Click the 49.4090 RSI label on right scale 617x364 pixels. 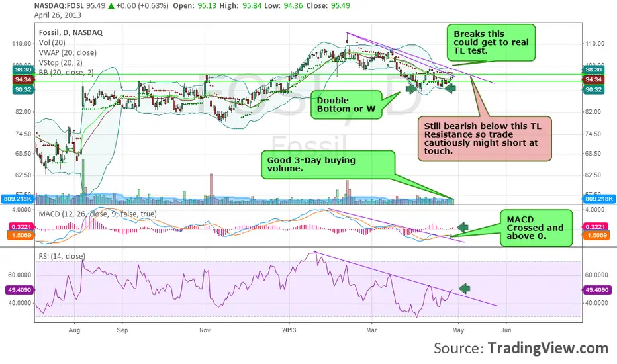pyautogui.click(x=596, y=290)
